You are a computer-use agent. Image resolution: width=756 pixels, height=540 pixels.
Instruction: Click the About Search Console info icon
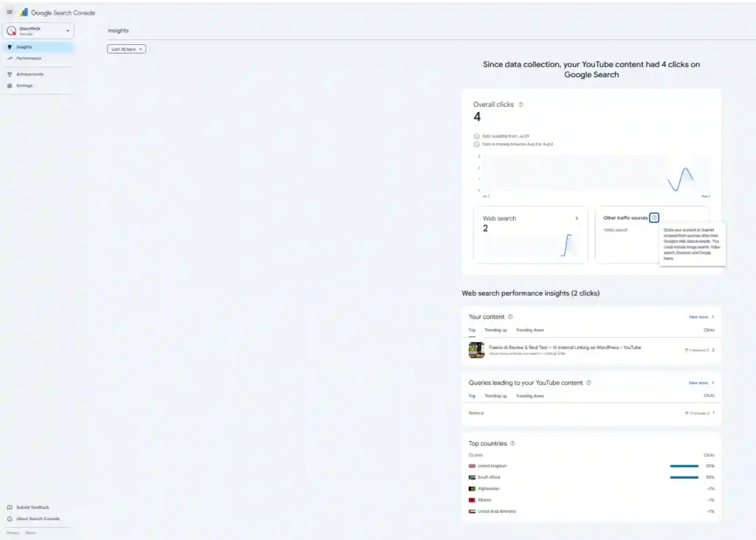pos(10,519)
